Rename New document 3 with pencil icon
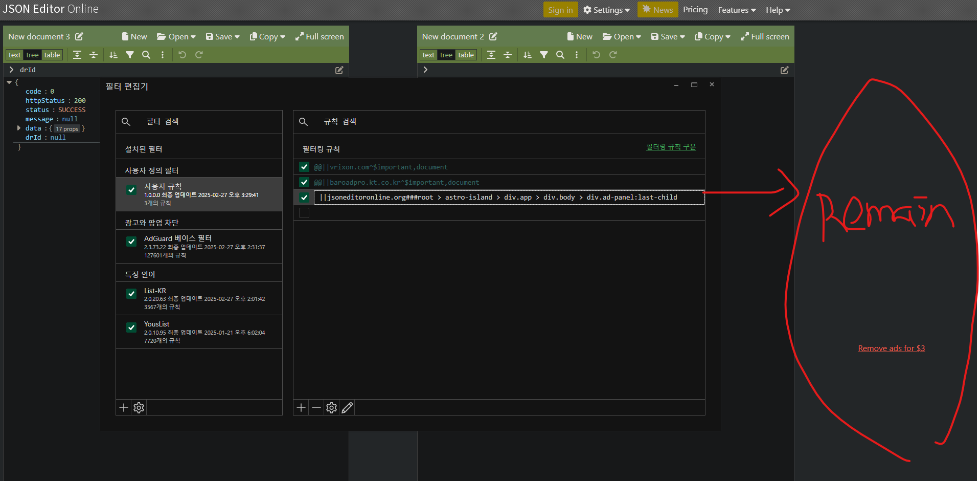Screen dimensions: 980x481 [79, 36]
